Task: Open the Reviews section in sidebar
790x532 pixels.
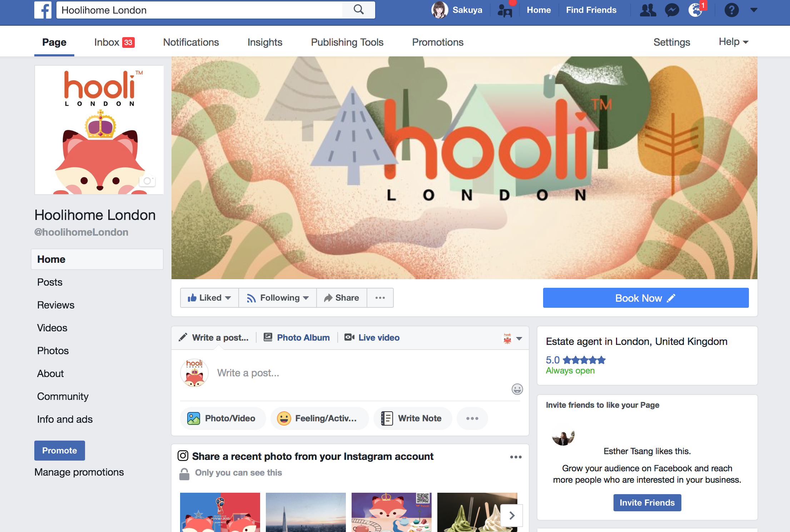Action: coord(56,305)
